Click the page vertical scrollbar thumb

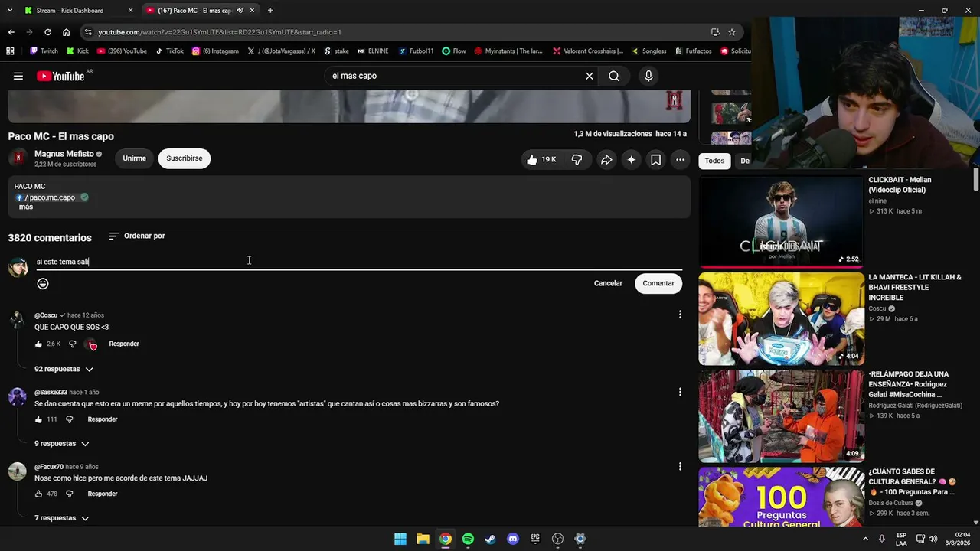[x=975, y=178]
